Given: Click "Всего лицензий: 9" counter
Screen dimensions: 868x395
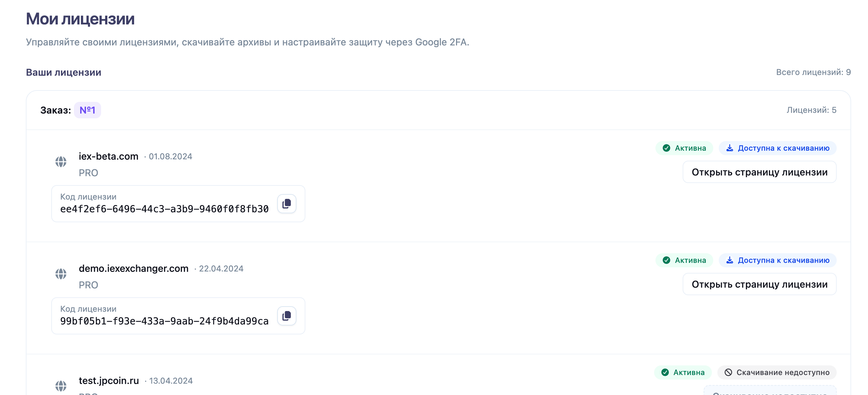Looking at the screenshot, I should tap(813, 72).
